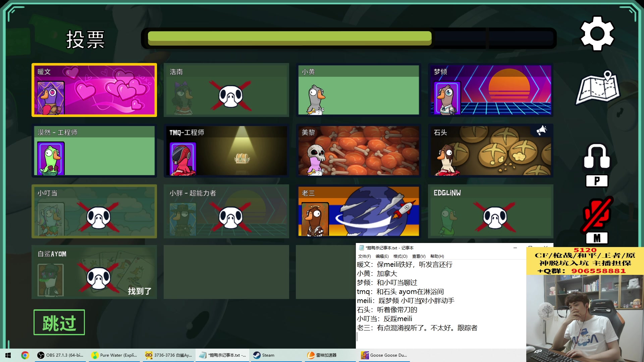The width and height of the screenshot is (644, 362).
Task: Open Notepad 文件(F) menu
Action: click(x=364, y=256)
